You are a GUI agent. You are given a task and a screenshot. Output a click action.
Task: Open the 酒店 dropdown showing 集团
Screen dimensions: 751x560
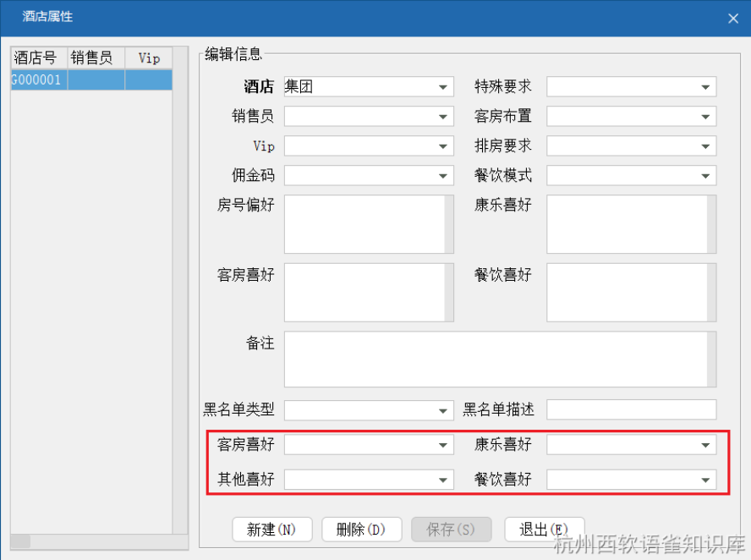pyautogui.click(x=369, y=86)
